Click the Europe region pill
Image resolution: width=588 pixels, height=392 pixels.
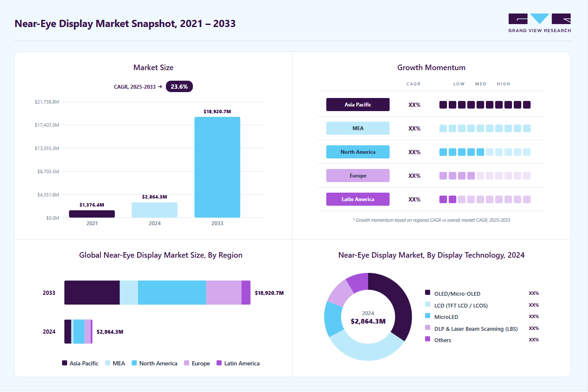tap(358, 176)
